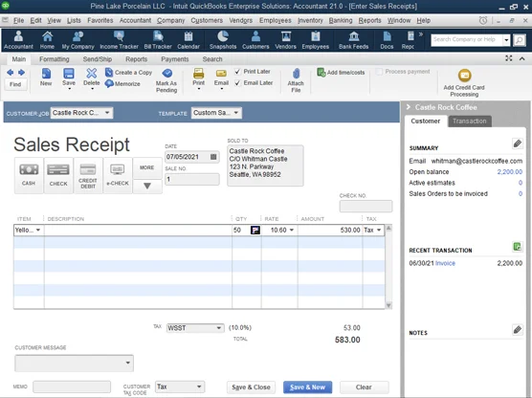Go to previous sales receipt arrow
532x398 pixels.
click(11, 72)
